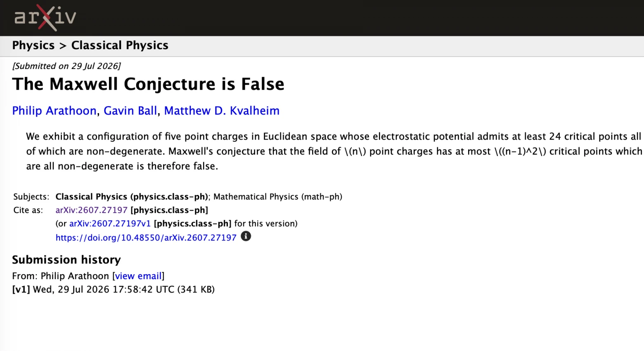Click the arXiv logo in the header

coord(45,18)
